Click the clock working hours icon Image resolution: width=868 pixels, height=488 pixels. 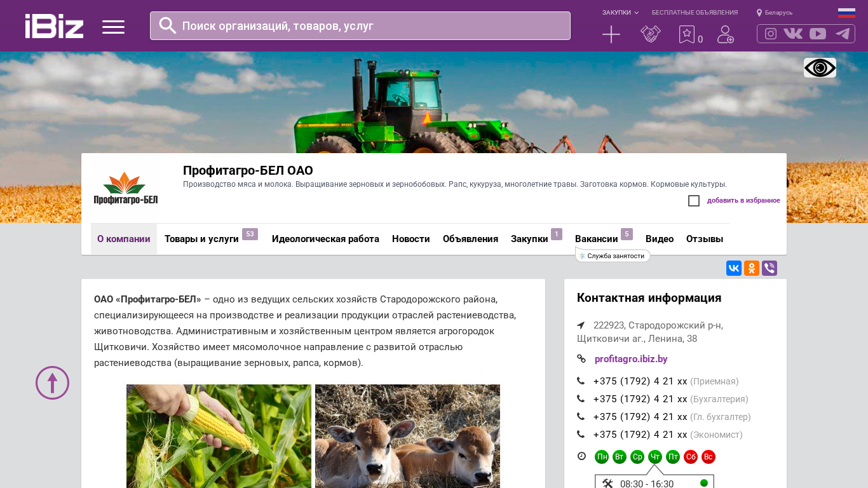click(581, 456)
